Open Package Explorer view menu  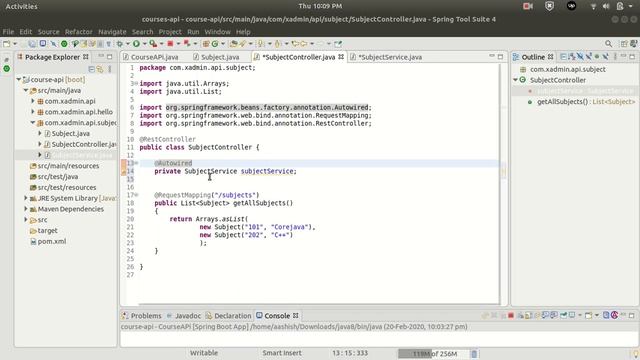(110, 69)
